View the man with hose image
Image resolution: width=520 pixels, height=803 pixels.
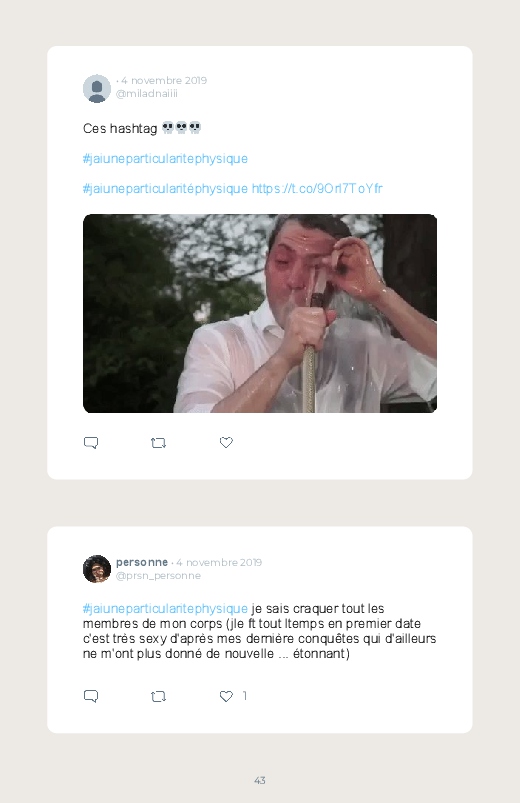pos(260,313)
